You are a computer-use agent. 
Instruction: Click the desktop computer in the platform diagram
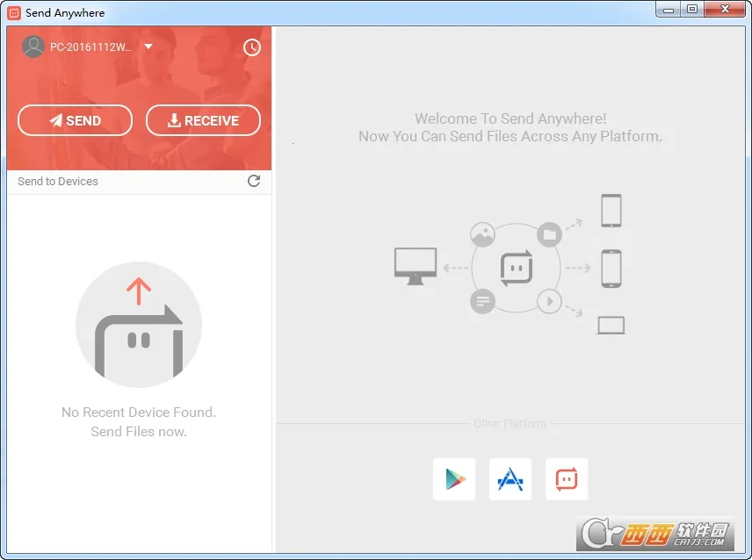pyautogui.click(x=416, y=266)
